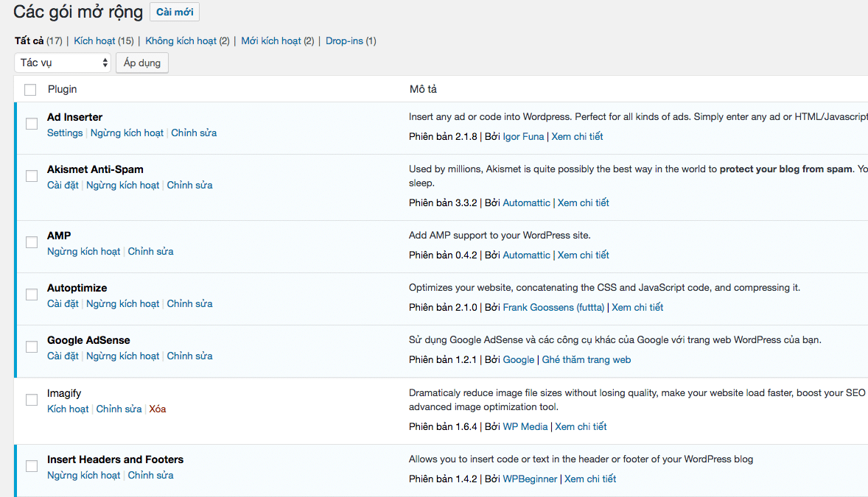Screen dimensions: 868x497
Task: Check the Akismet Anti-Spam plugin checkbox
Action: click(x=32, y=176)
